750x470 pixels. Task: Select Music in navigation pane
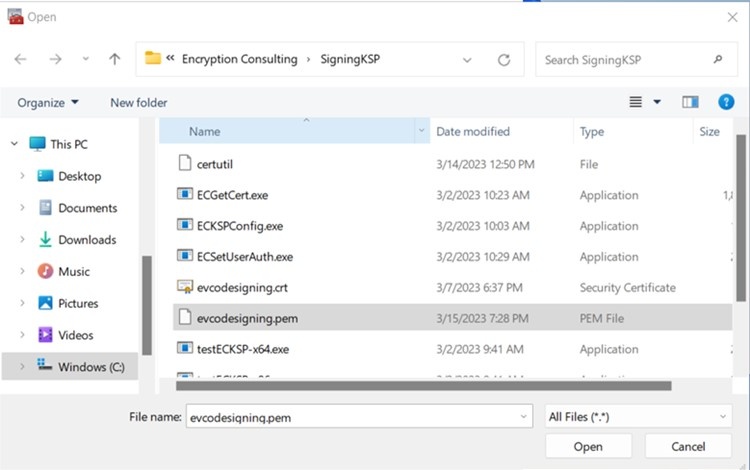(74, 272)
